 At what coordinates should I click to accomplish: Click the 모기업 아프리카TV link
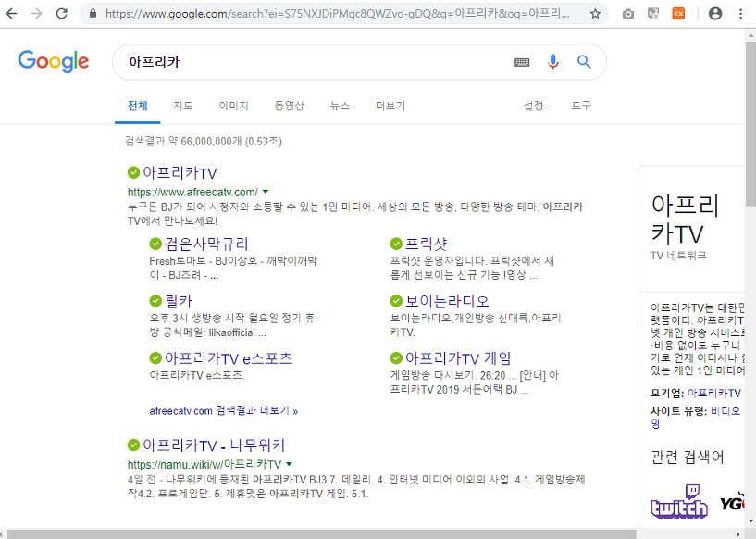coord(714,394)
